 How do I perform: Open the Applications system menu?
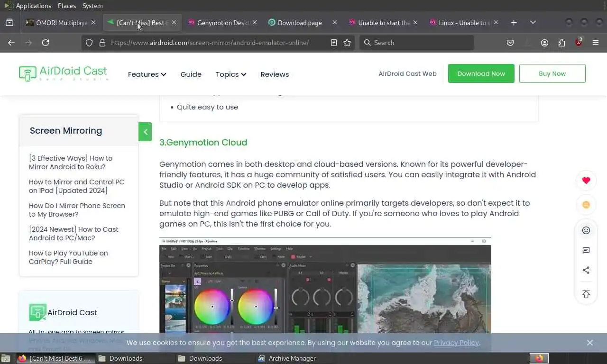click(33, 6)
